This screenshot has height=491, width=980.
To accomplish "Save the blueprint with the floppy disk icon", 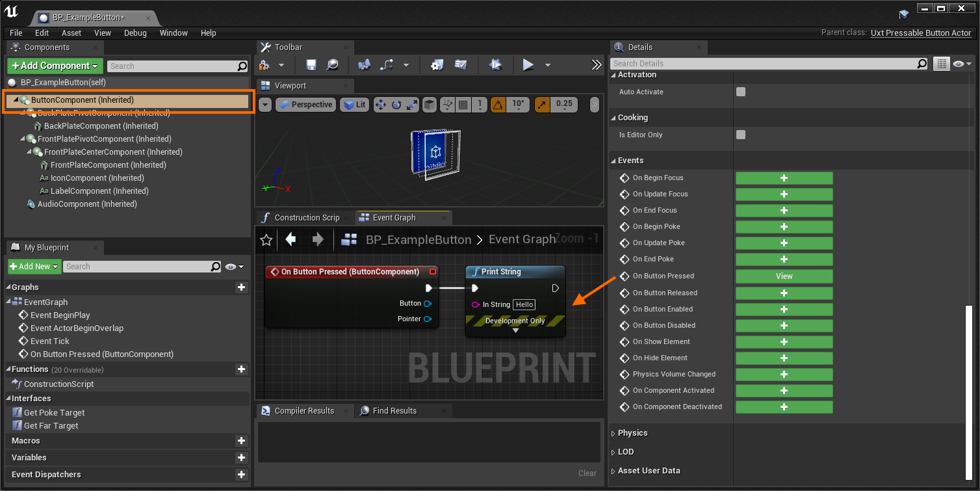I will [x=311, y=65].
